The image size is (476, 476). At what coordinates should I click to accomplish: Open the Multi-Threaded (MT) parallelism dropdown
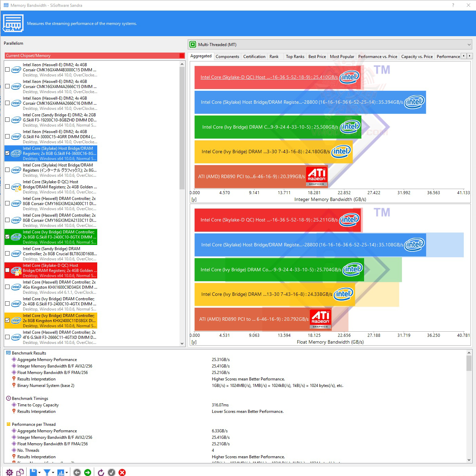(x=330, y=44)
